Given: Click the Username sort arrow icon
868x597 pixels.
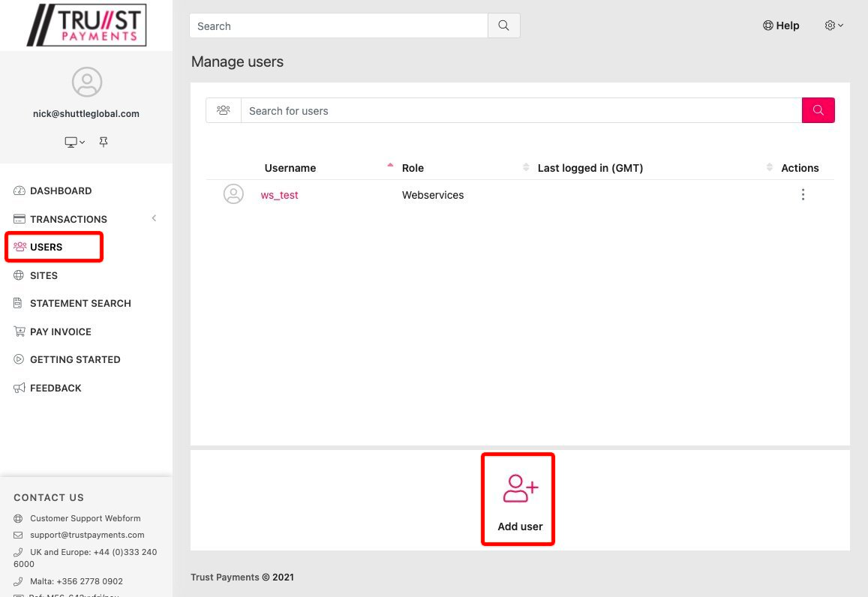Looking at the screenshot, I should click(390, 166).
